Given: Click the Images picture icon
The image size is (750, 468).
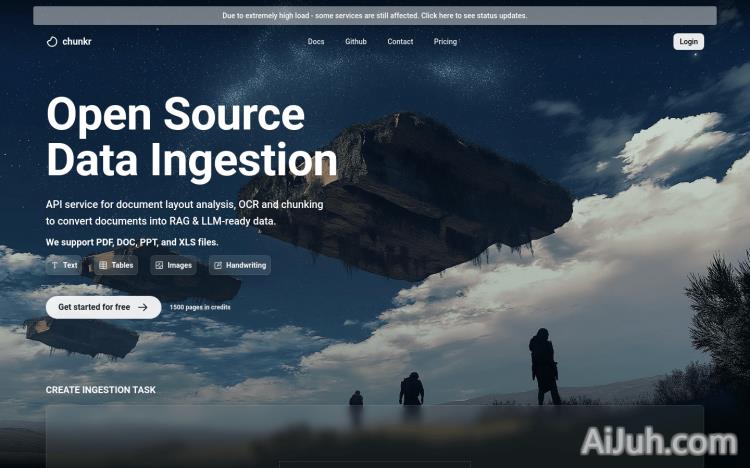Looking at the screenshot, I should pos(159,265).
